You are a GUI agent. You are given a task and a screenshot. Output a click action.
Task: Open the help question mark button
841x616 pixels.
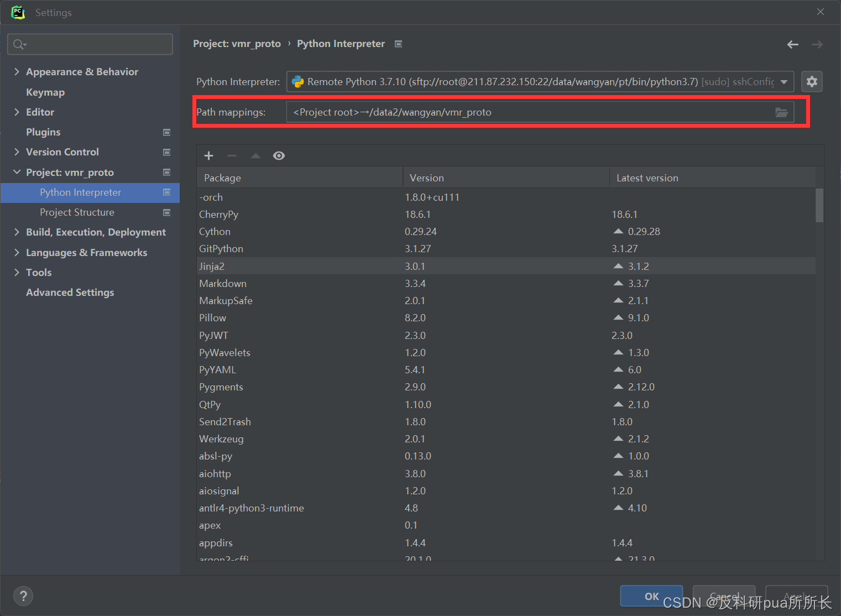[x=23, y=596]
